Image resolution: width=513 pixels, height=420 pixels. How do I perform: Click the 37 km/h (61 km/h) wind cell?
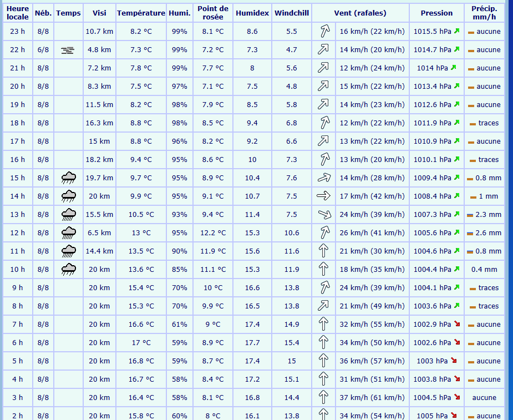tap(372, 397)
